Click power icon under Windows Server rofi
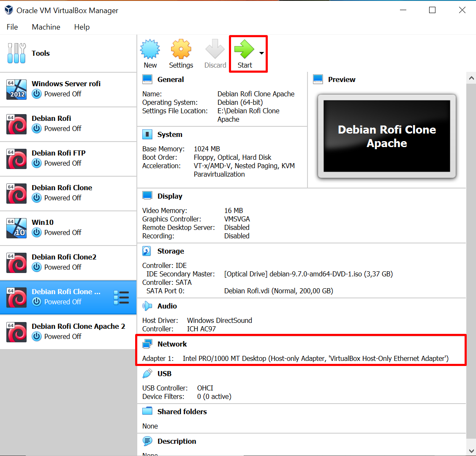This screenshot has height=456, width=476. click(x=36, y=94)
